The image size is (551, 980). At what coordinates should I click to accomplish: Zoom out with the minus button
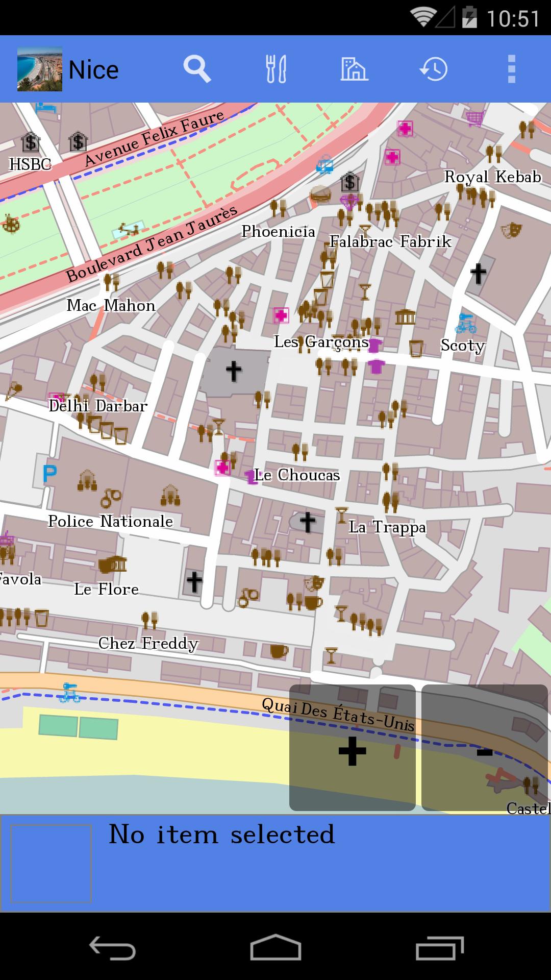pyautogui.click(x=485, y=748)
